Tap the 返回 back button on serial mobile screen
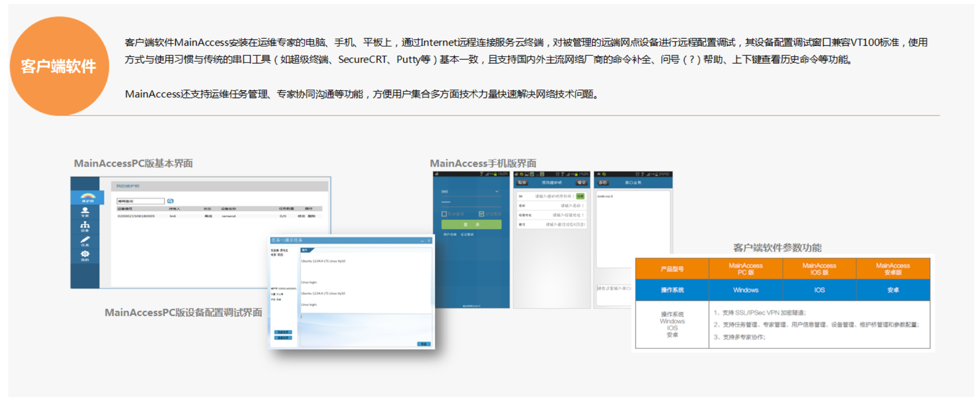 [603, 182]
